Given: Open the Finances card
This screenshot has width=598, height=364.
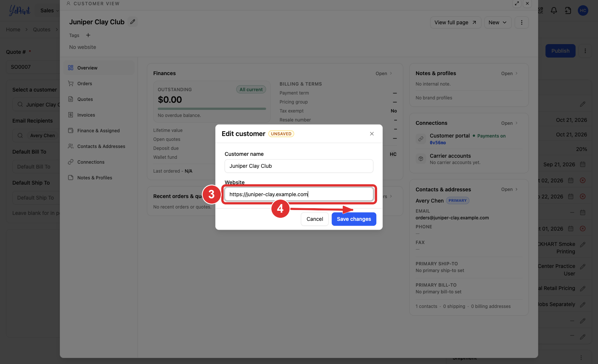Looking at the screenshot, I should [x=384, y=74].
